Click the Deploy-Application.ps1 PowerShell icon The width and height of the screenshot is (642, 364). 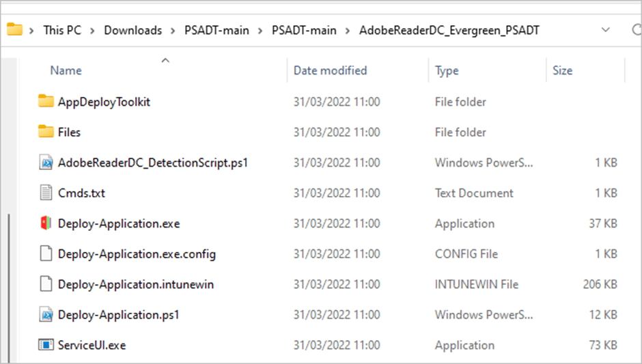coord(46,314)
